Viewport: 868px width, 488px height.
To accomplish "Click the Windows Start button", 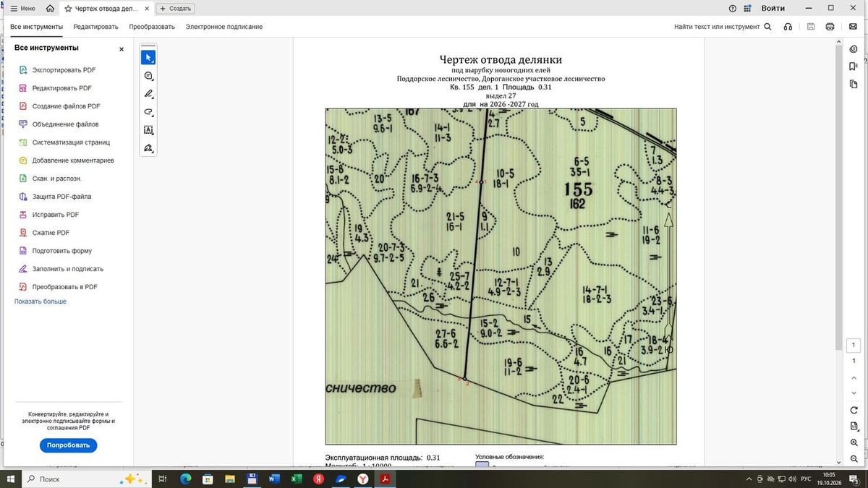I will 12,479.
